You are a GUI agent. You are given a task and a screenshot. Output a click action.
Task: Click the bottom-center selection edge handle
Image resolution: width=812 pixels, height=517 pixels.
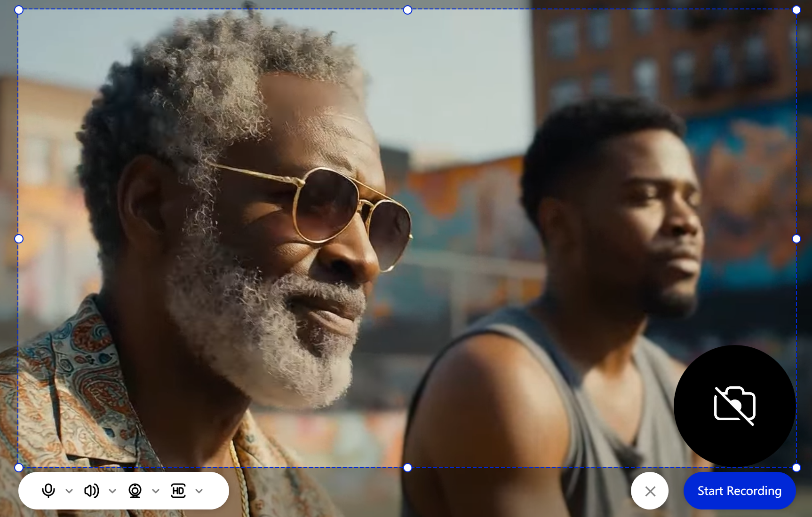408,468
